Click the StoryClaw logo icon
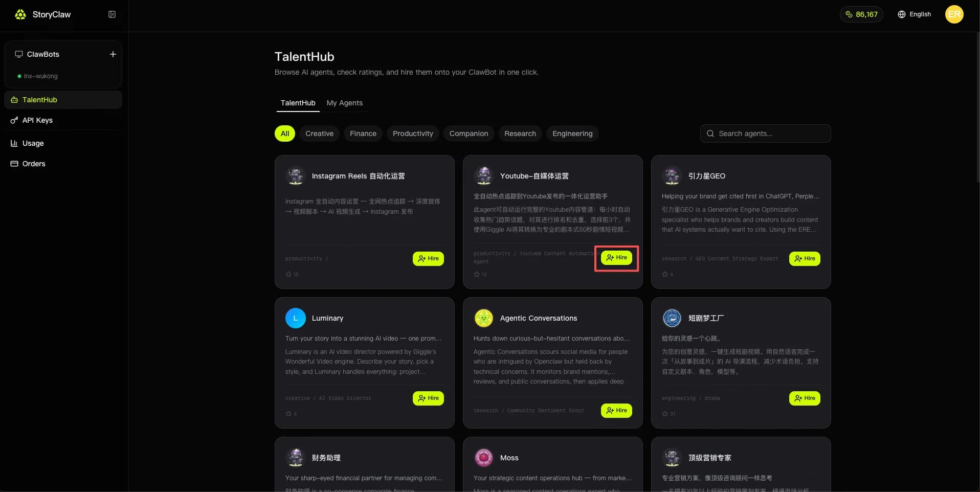Viewport: 980px width, 492px height. click(x=20, y=14)
